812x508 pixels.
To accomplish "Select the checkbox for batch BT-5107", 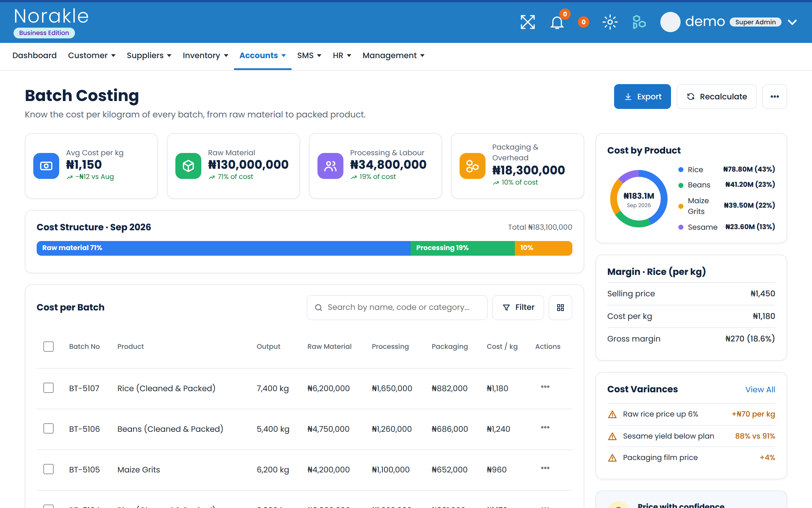I will [x=49, y=388].
